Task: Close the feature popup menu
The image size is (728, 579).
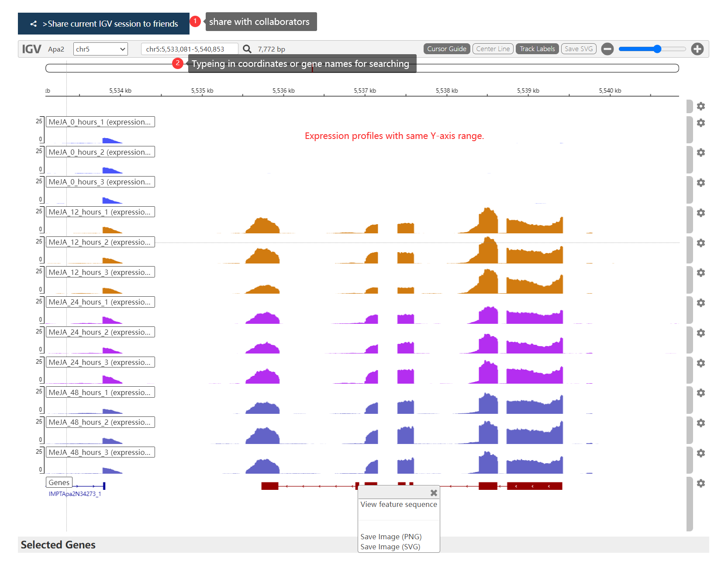Action: 434,493
